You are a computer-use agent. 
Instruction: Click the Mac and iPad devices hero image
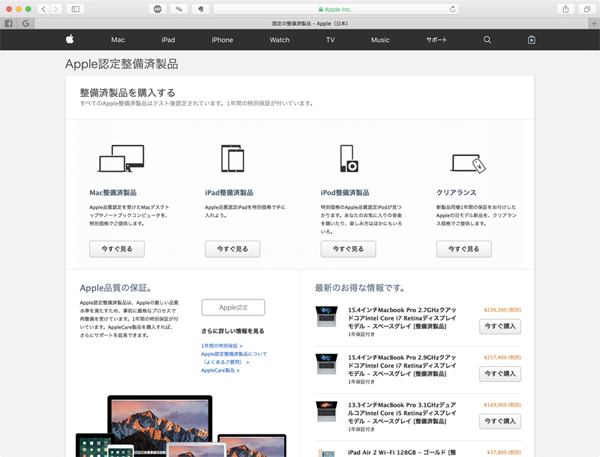coord(181,426)
